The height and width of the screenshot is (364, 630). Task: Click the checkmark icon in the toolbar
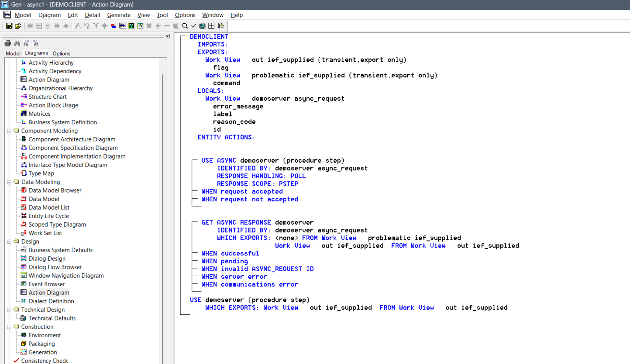[x=194, y=26]
